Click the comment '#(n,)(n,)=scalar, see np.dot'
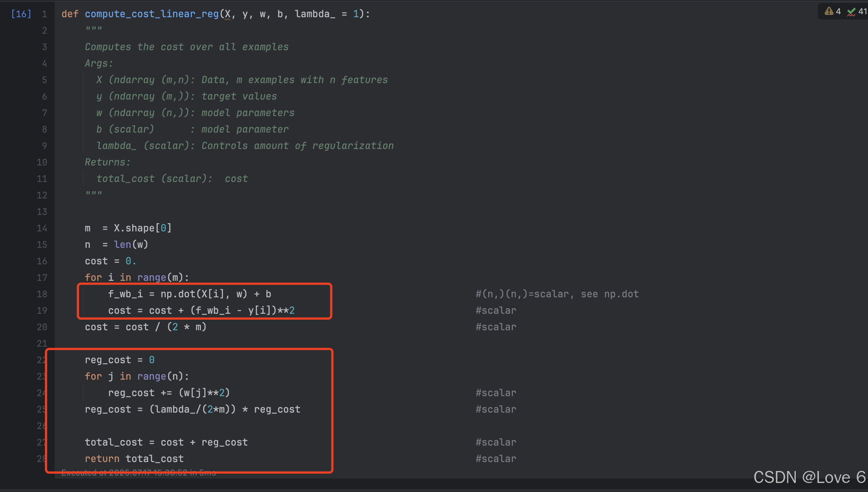Screen dimensions: 868x492 click(x=557, y=294)
